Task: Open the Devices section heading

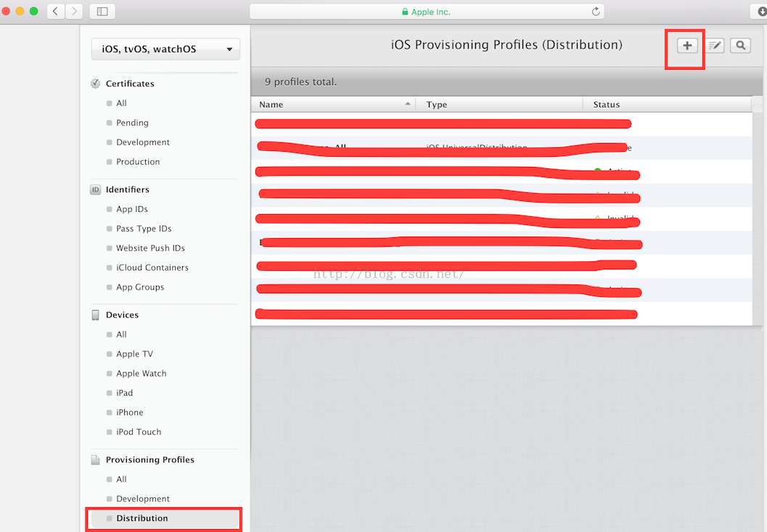Action: tap(123, 315)
